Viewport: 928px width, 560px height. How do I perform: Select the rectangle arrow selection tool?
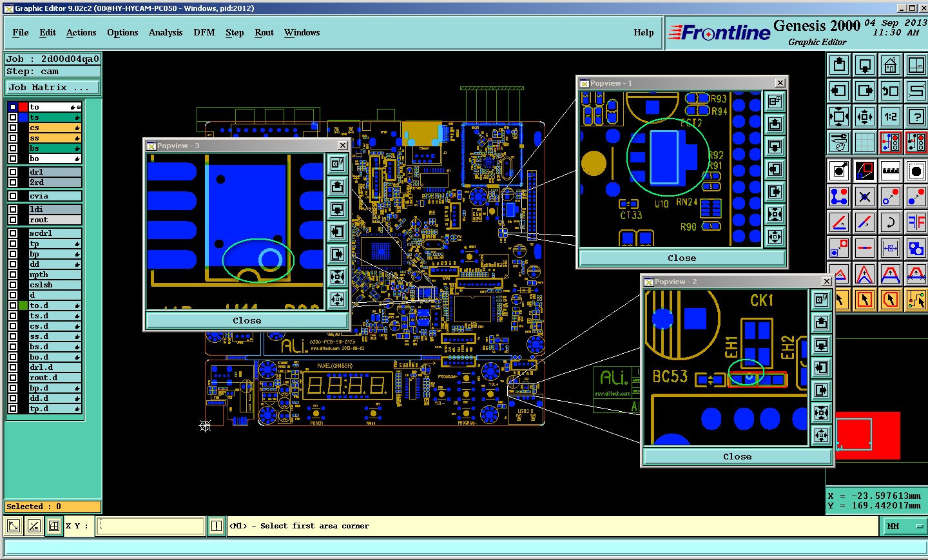[865, 299]
